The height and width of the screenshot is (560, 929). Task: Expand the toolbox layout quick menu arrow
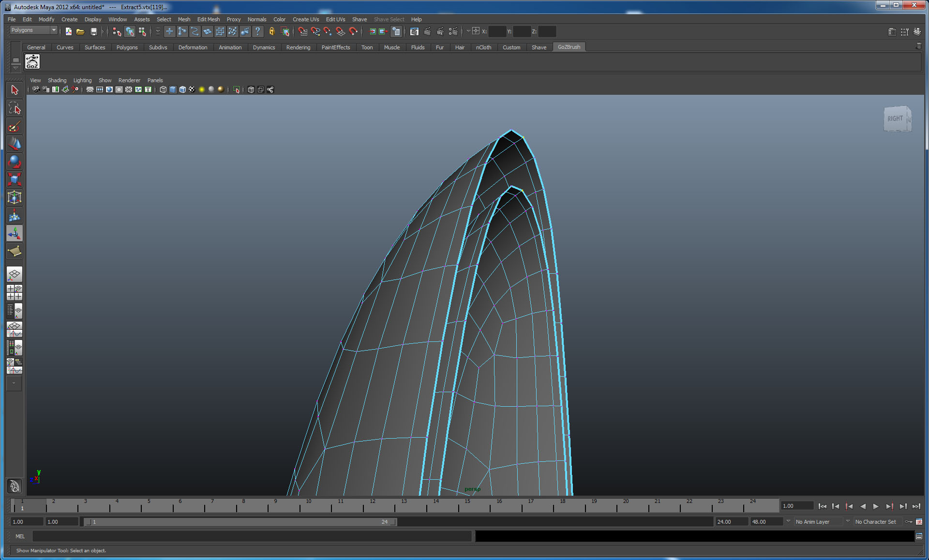tap(14, 383)
